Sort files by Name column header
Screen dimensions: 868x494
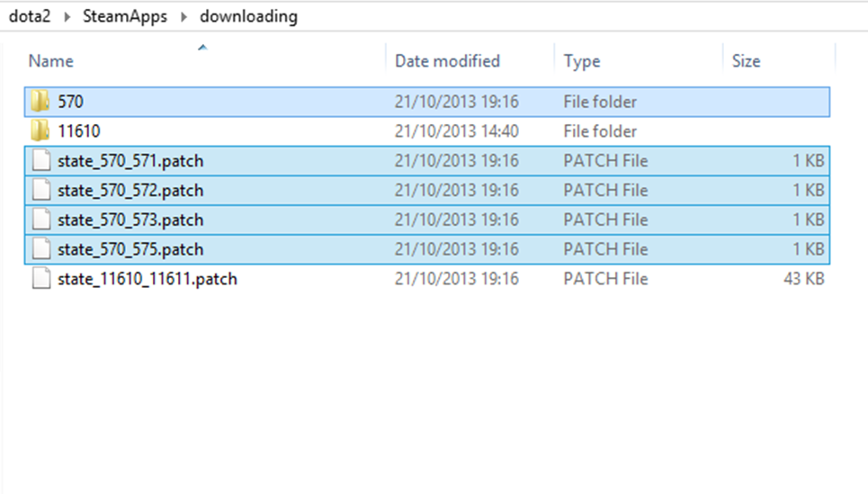(51, 61)
